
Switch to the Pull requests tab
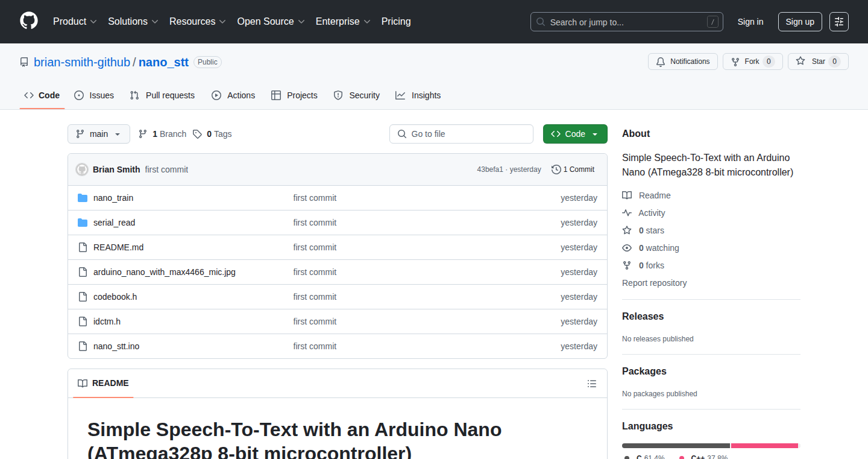[x=162, y=95]
